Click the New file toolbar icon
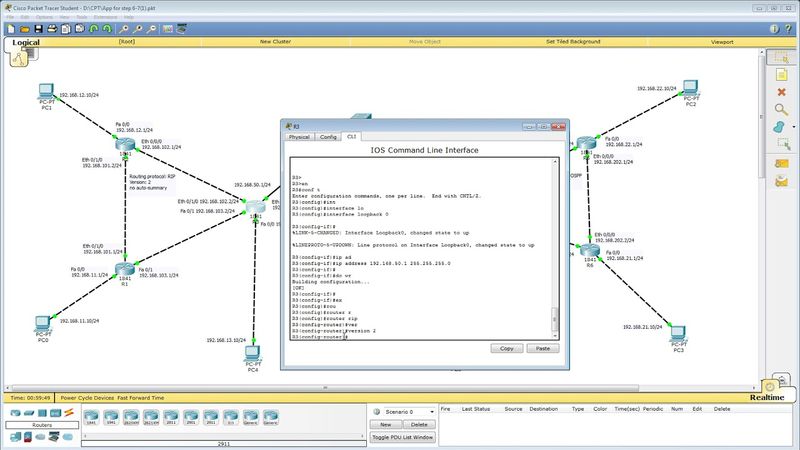Screen dimensions: 800x450 coord(11,29)
